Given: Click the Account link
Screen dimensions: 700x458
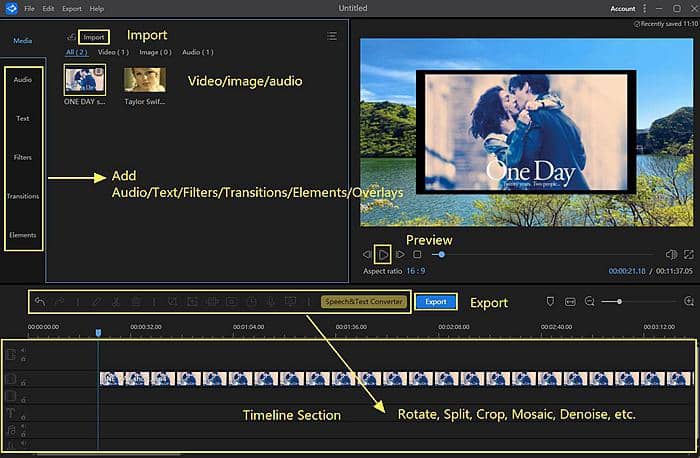Looking at the screenshot, I should point(622,8).
